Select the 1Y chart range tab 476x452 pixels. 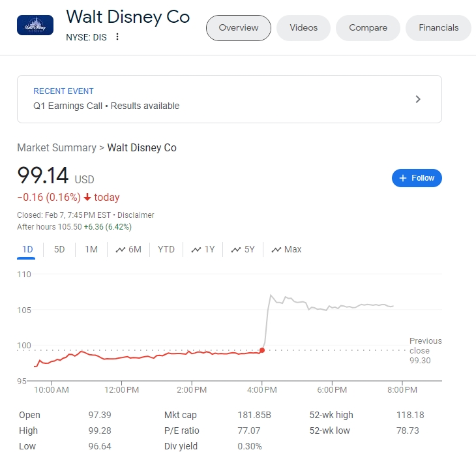[x=203, y=249]
